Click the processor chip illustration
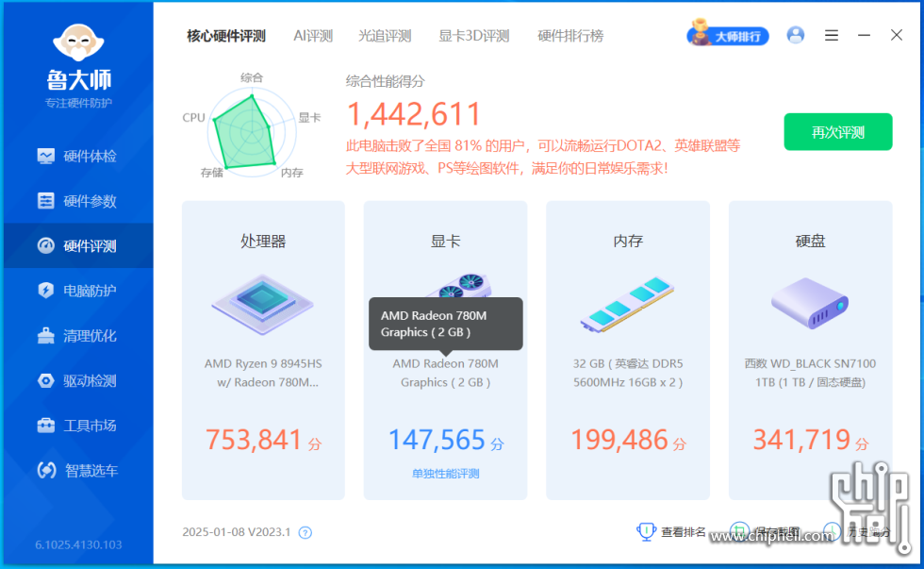The width and height of the screenshot is (924, 569). 263,304
